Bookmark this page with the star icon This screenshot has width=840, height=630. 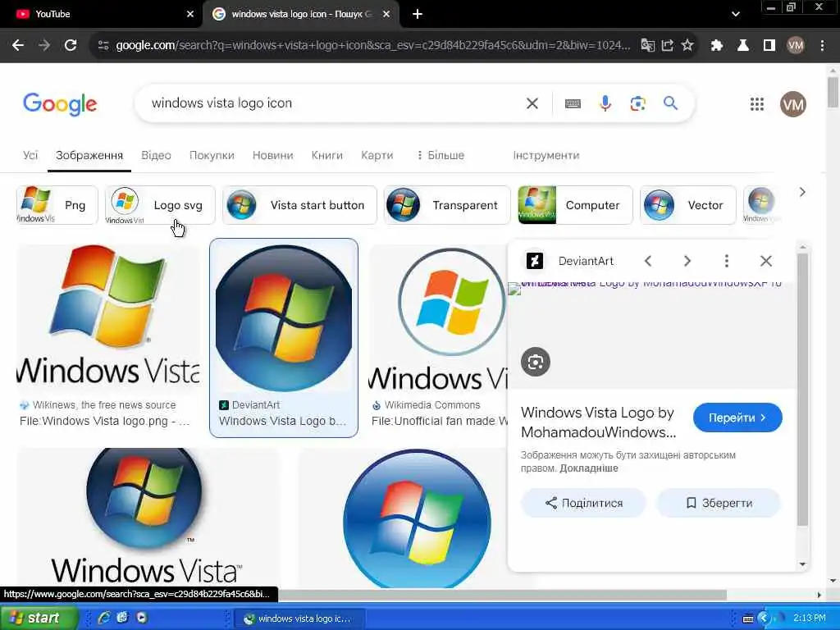[x=687, y=46]
